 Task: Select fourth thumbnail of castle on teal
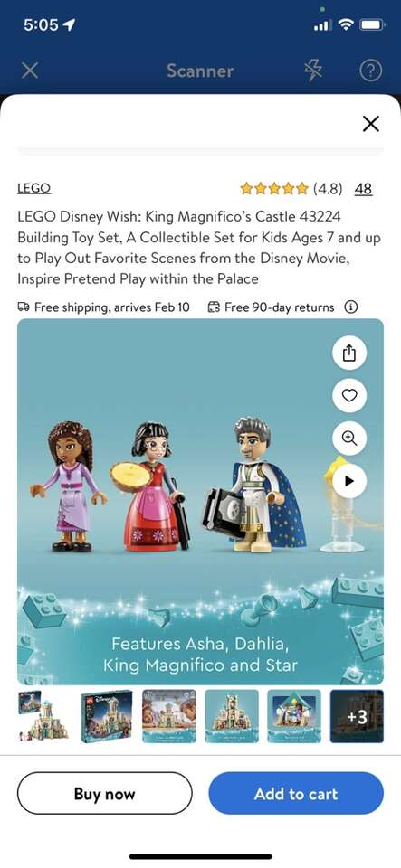point(232,716)
